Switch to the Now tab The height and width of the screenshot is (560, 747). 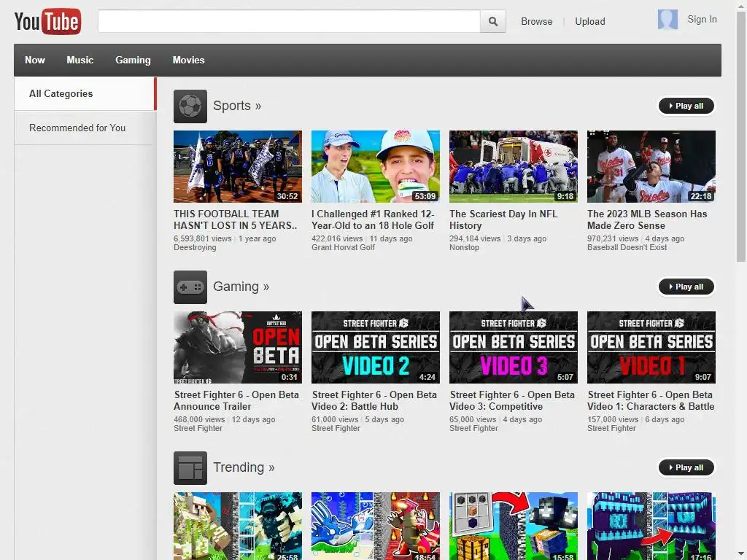pyautogui.click(x=35, y=60)
